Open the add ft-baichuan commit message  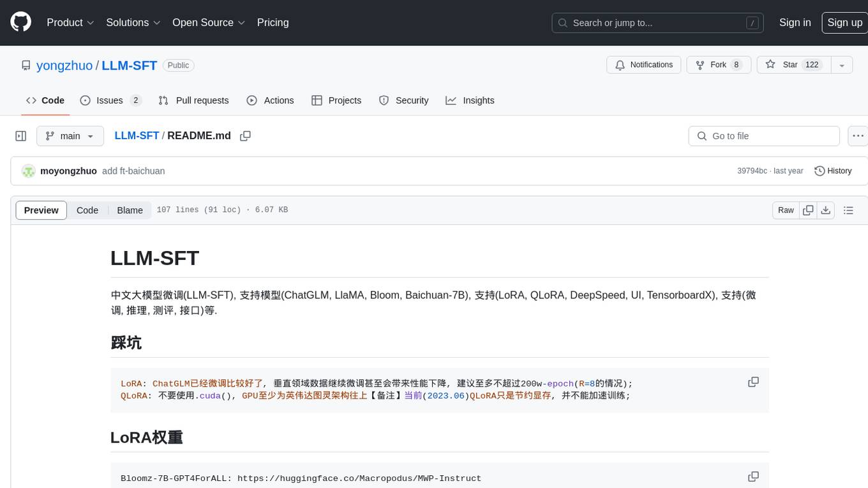(x=133, y=171)
